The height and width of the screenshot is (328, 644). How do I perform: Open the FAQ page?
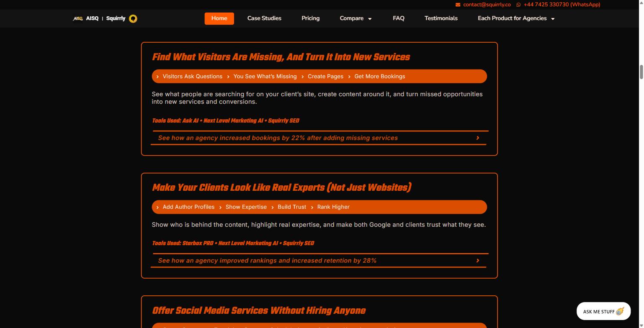[399, 18]
